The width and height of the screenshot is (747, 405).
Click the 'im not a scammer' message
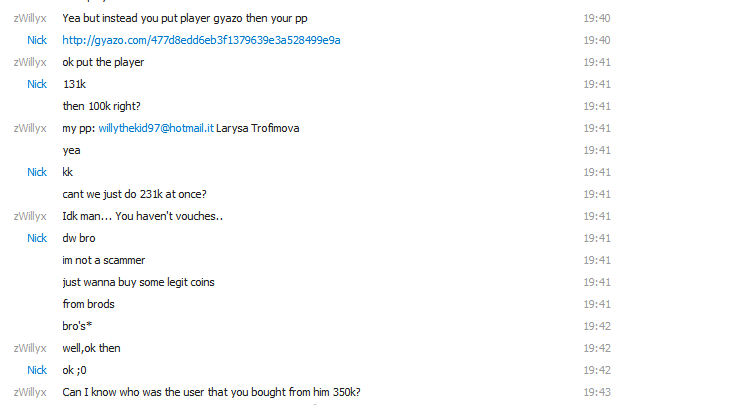pos(103,260)
